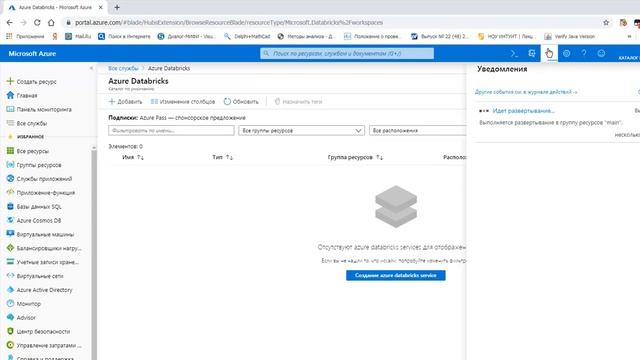This screenshot has width=640, height=360.
Task: Click the Создать ресурс plus icon
Action: point(10,81)
